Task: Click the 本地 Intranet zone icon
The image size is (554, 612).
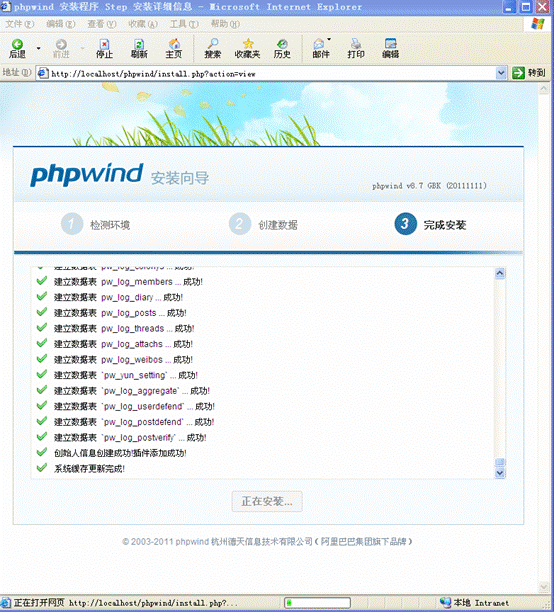Action: [x=445, y=602]
